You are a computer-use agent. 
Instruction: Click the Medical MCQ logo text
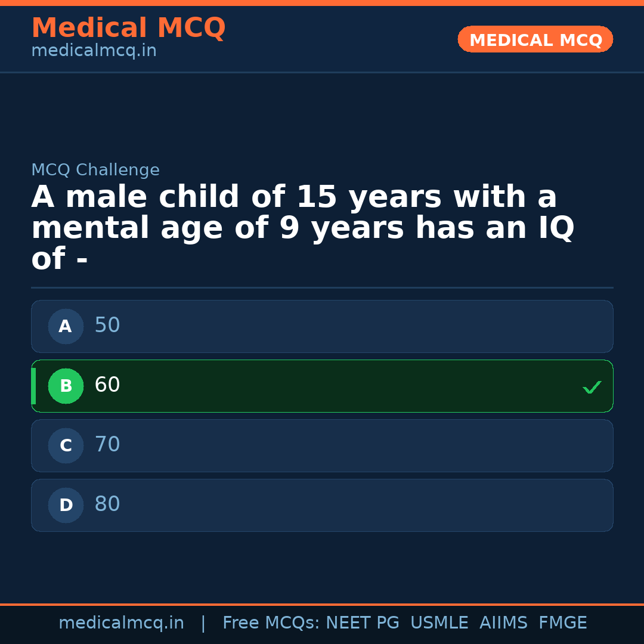(x=128, y=28)
